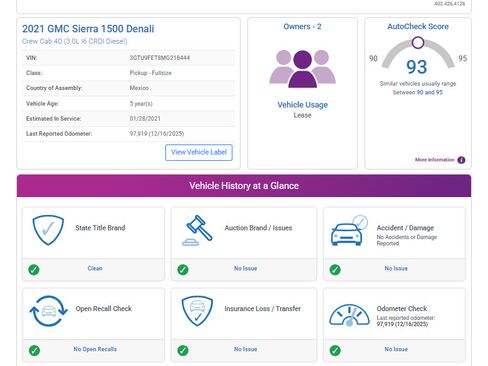The height and width of the screenshot is (366, 488).
Task: Click the Owners - 2 heading
Action: click(302, 27)
